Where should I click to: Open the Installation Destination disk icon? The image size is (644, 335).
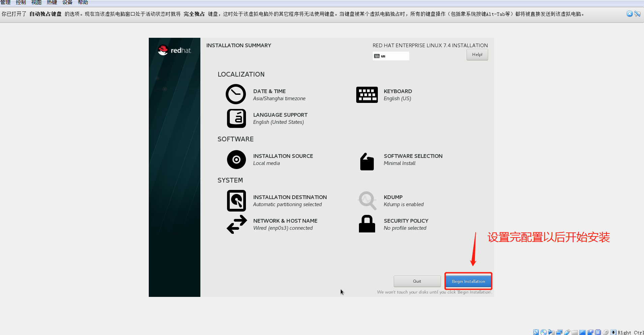[x=236, y=201]
